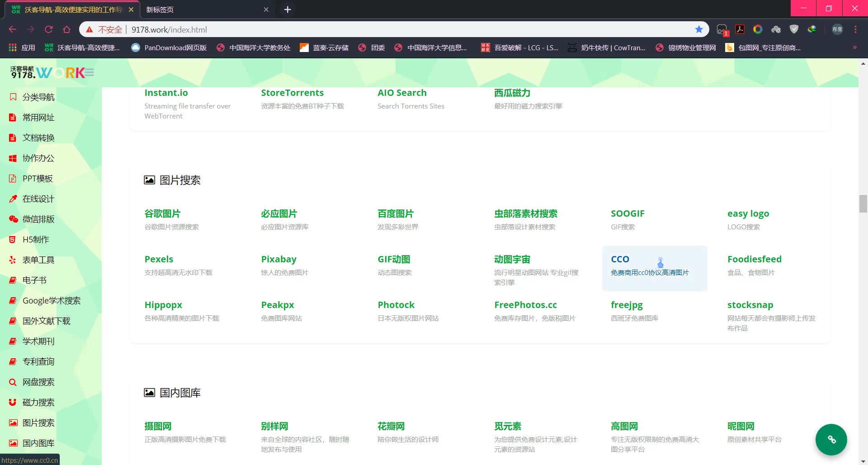Screen dimensions: 868x465
Task: Open 常用网址 in sidebar
Action: [38, 117]
